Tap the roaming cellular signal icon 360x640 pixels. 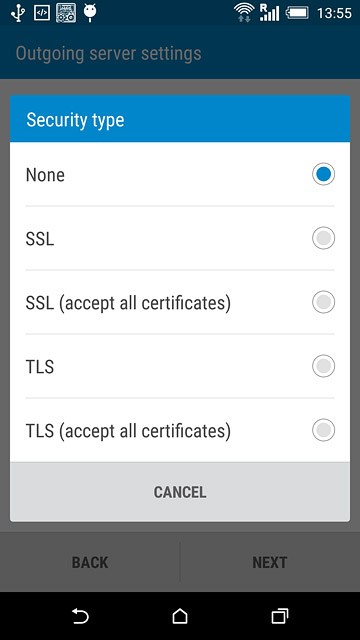(x=269, y=13)
